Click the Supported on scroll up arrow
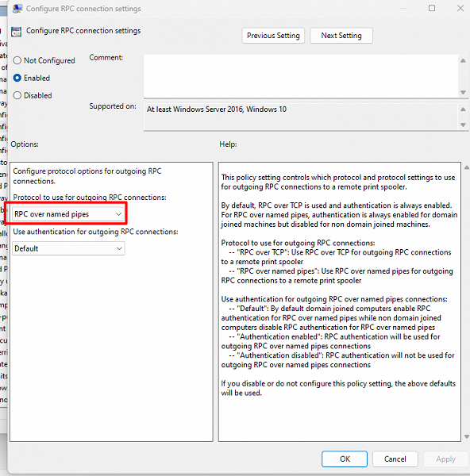 pos(463,109)
